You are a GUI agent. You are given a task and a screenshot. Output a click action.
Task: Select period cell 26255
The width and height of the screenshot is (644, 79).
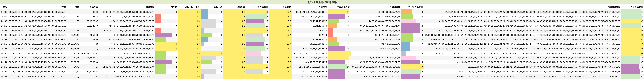pyautogui.click(x=4, y=58)
